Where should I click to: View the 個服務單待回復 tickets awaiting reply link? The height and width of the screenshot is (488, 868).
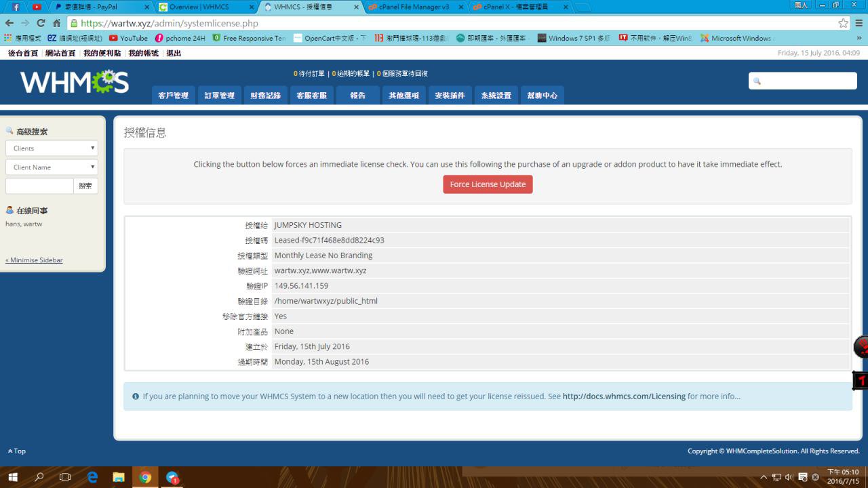pyautogui.click(x=402, y=74)
